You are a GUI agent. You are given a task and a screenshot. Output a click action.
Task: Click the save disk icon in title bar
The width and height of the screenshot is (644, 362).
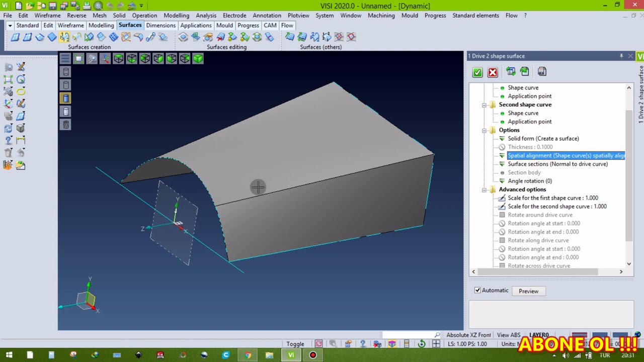coord(53,6)
